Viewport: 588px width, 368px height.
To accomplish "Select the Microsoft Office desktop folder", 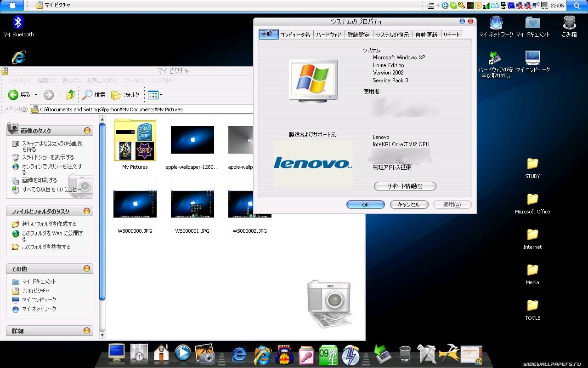I will [x=532, y=203].
